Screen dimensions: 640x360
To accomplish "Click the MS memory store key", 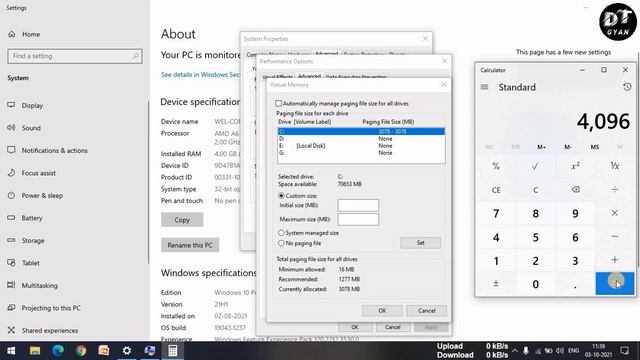I will coord(595,147).
